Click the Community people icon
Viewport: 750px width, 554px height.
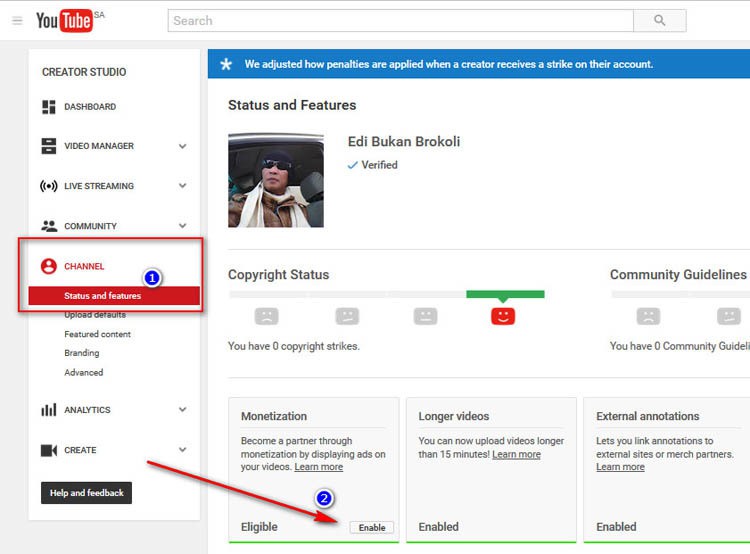tap(49, 226)
